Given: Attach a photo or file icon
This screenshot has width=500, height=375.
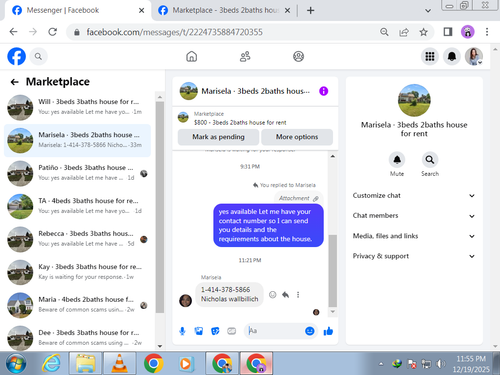Looking at the screenshot, I should click(x=199, y=331).
